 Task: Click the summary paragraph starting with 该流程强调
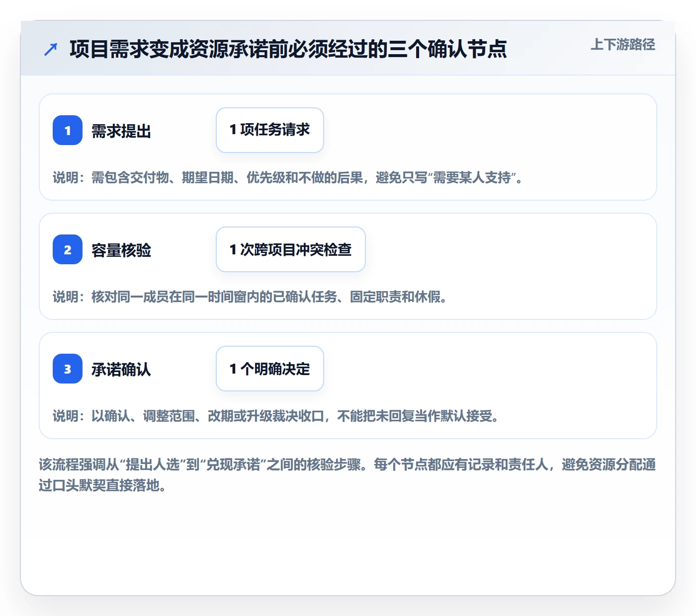tap(348, 475)
